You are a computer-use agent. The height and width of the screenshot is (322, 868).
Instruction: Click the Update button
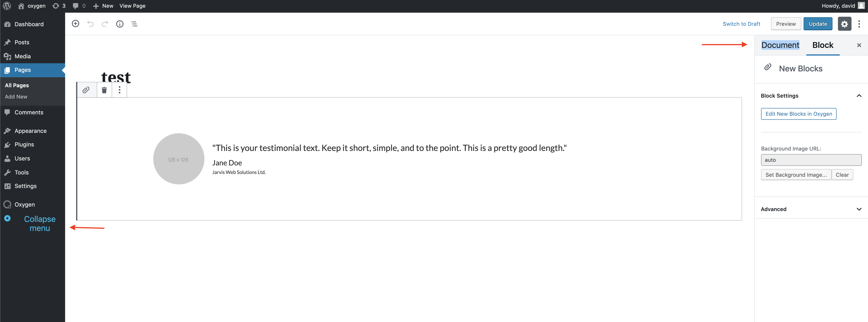818,24
